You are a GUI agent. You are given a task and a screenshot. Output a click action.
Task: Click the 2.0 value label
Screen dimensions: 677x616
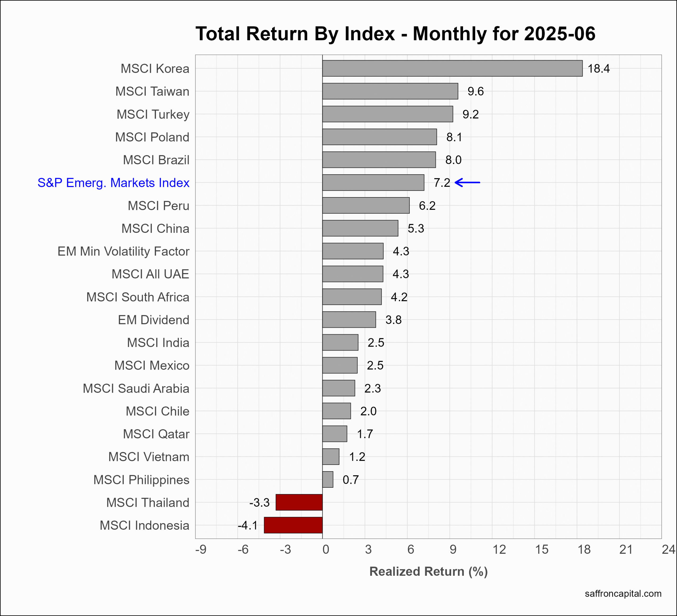[x=368, y=411]
